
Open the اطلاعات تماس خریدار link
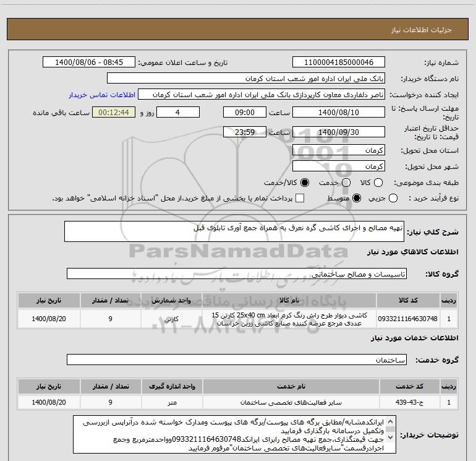tap(102, 95)
